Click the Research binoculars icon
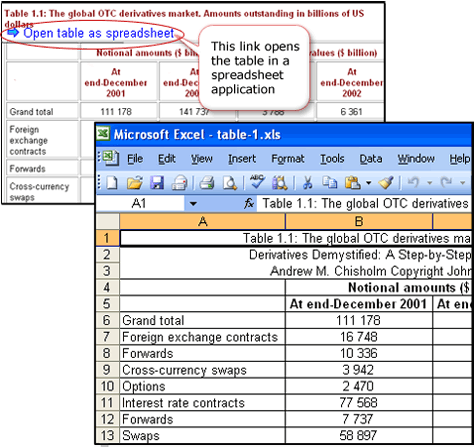The height and width of the screenshot is (448, 475). pyautogui.click(x=280, y=183)
